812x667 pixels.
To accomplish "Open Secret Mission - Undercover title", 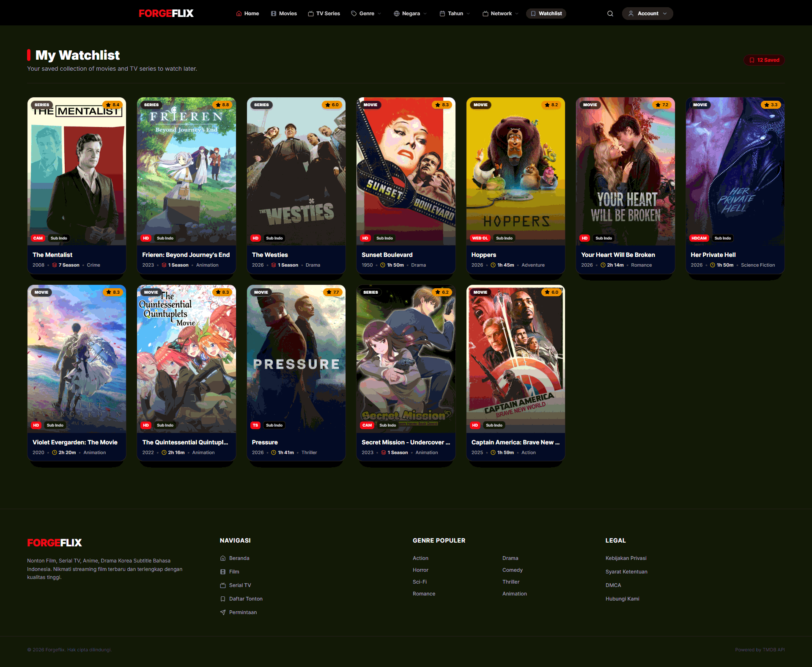I will pos(406,442).
